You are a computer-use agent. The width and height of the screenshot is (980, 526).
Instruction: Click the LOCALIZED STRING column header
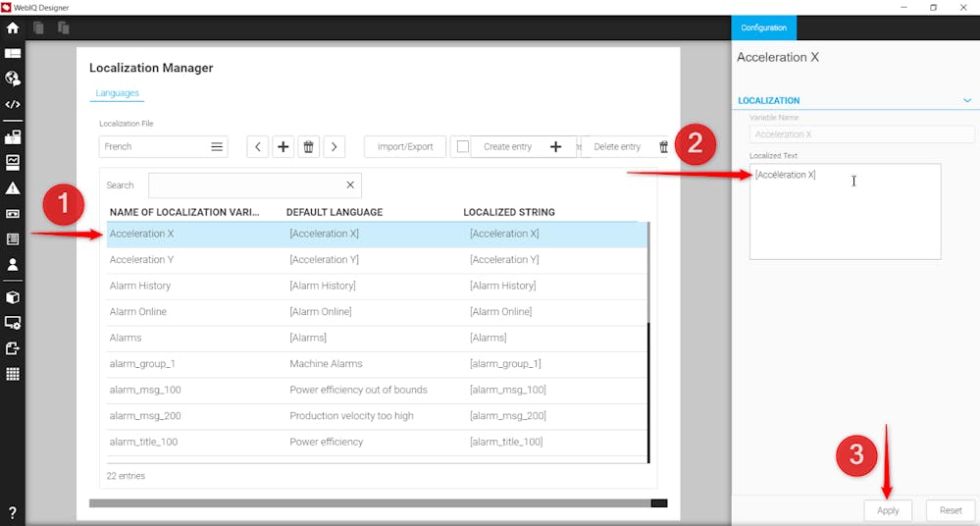(509, 212)
